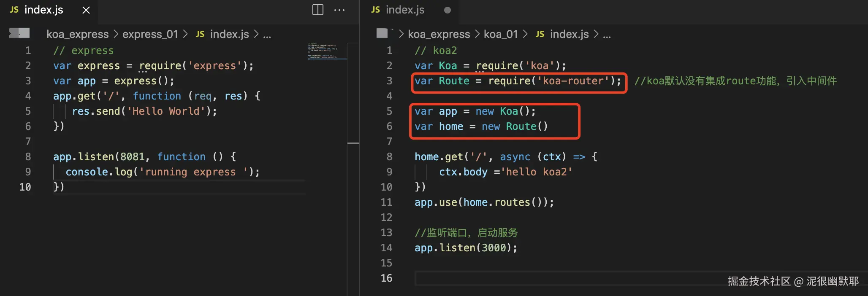Open express_01 breadcrumb folder
This screenshot has height=296, width=868.
pyautogui.click(x=150, y=34)
